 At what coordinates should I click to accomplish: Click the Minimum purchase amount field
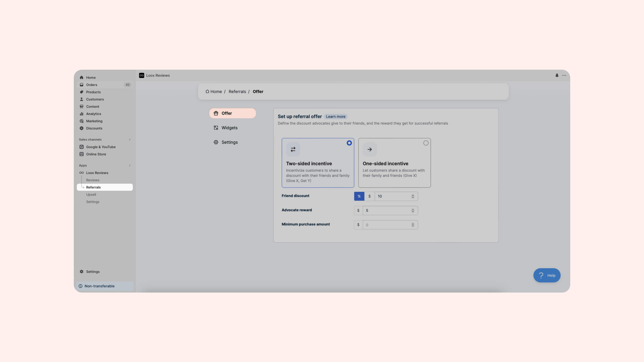(386, 225)
